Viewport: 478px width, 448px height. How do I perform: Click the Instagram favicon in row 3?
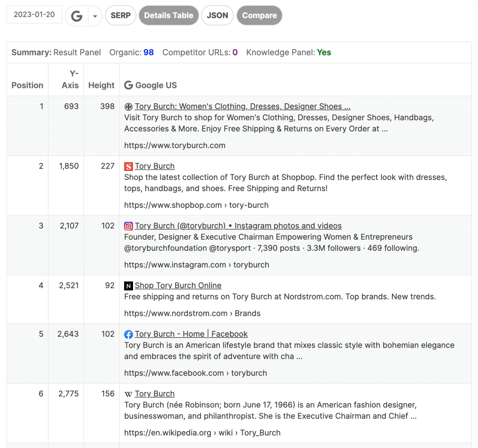coord(128,226)
